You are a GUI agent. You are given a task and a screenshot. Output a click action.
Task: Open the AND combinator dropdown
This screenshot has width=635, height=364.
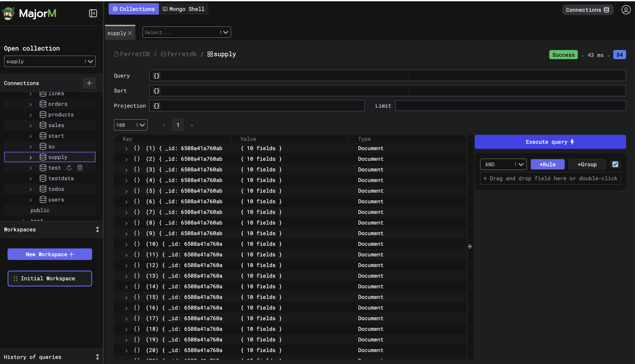[x=503, y=164]
